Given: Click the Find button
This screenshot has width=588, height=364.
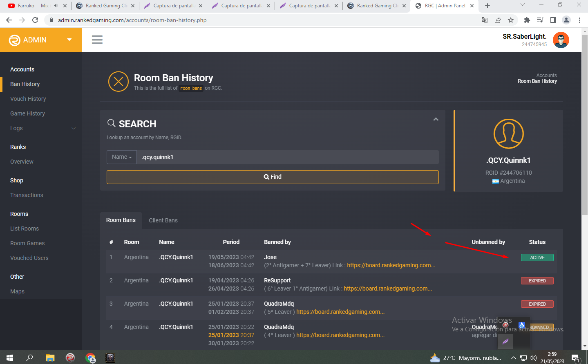Looking at the screenshot, I should pos(273,177).
